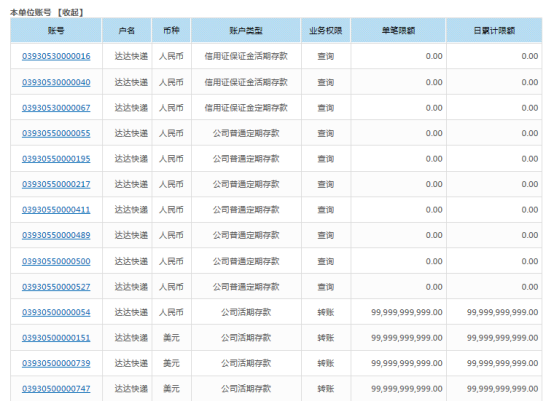Open account 03930500000747
The width and height of the screenshot is (554, 402).
[x=56, y=389]
